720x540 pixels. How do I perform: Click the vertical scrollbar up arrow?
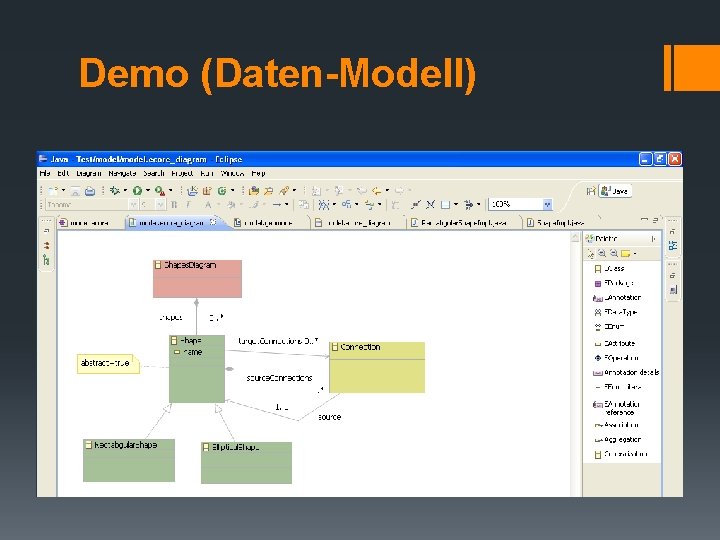tap(575, 237)
